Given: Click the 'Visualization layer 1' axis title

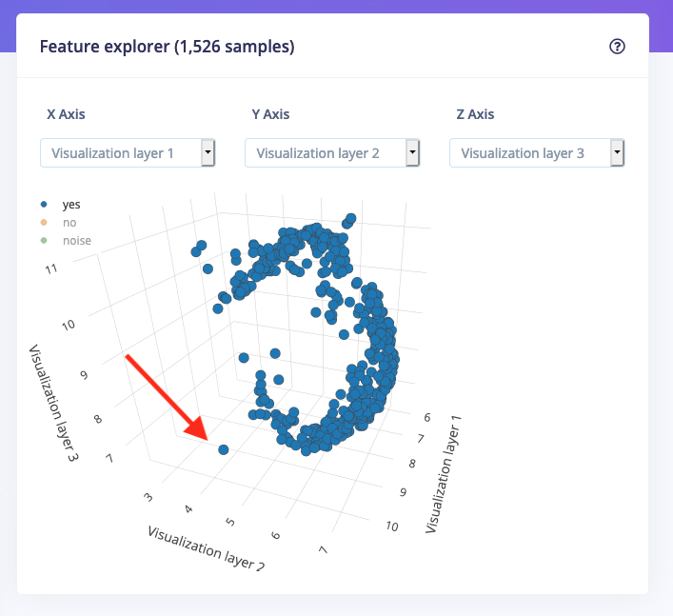Looking at the screenshot, I should 444,474.
